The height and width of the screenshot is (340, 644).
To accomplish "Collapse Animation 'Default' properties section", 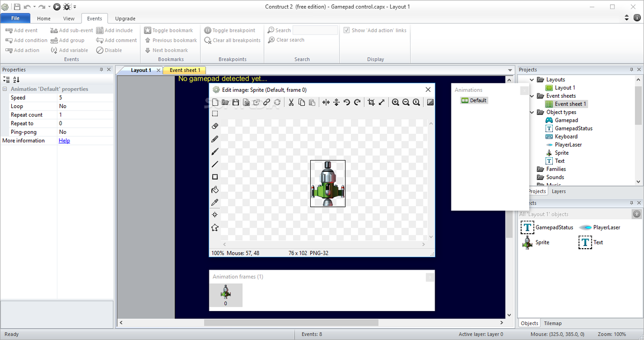I will pyautogui.click(x=5, y=89).
